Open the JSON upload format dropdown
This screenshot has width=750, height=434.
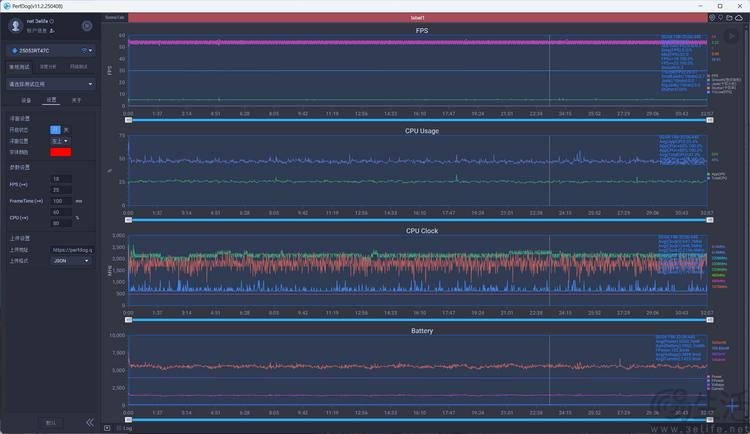click(70, 261)
